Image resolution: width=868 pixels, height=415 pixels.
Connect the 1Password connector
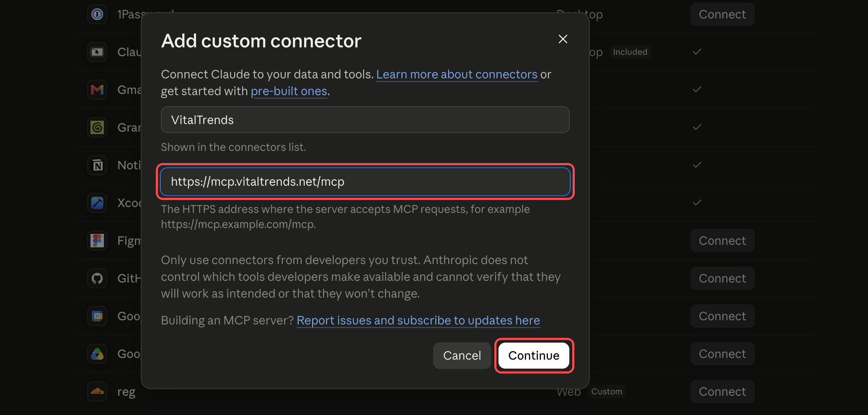(x=722, y=14)
